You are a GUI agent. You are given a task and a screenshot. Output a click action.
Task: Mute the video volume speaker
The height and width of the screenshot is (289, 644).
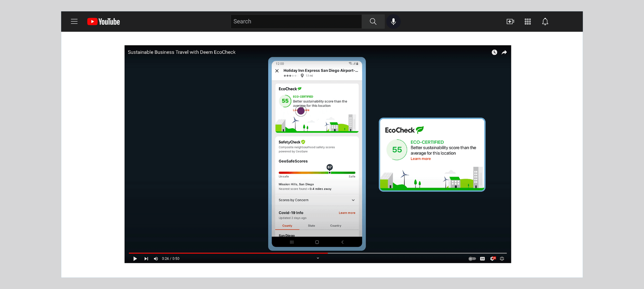pos(156,259)
